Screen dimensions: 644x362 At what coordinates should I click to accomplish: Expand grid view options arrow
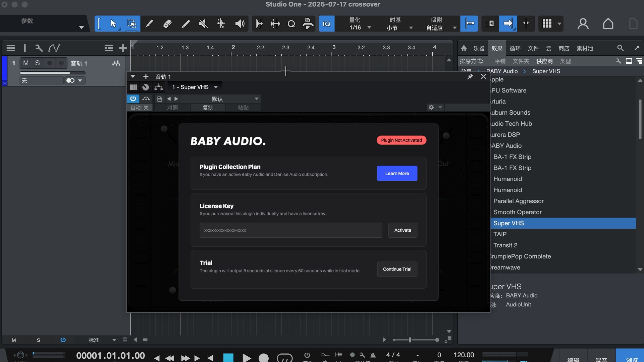click(559, 24)
